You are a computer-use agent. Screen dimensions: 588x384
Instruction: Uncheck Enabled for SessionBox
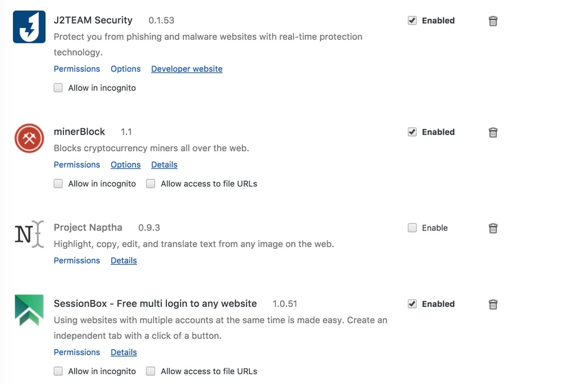412,304
